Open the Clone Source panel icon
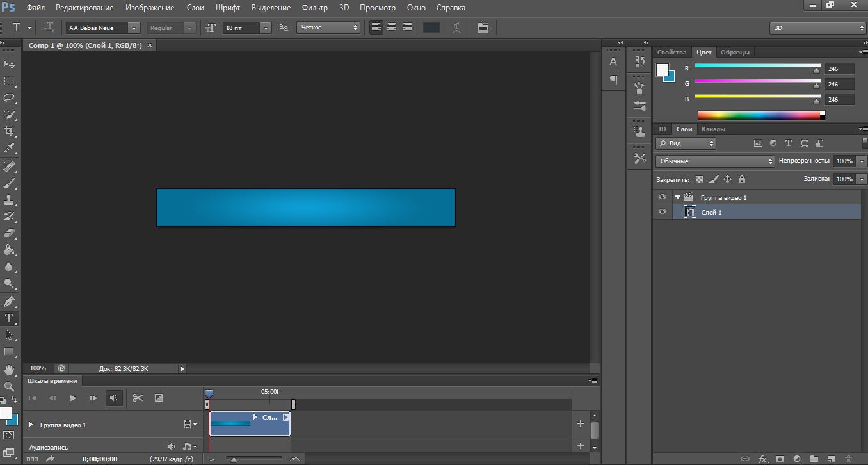 (639, 131)
